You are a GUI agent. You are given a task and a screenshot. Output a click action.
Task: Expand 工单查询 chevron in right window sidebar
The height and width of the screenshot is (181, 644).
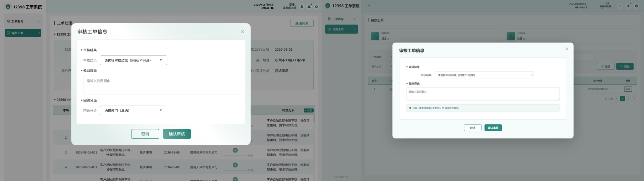point(355,19)
